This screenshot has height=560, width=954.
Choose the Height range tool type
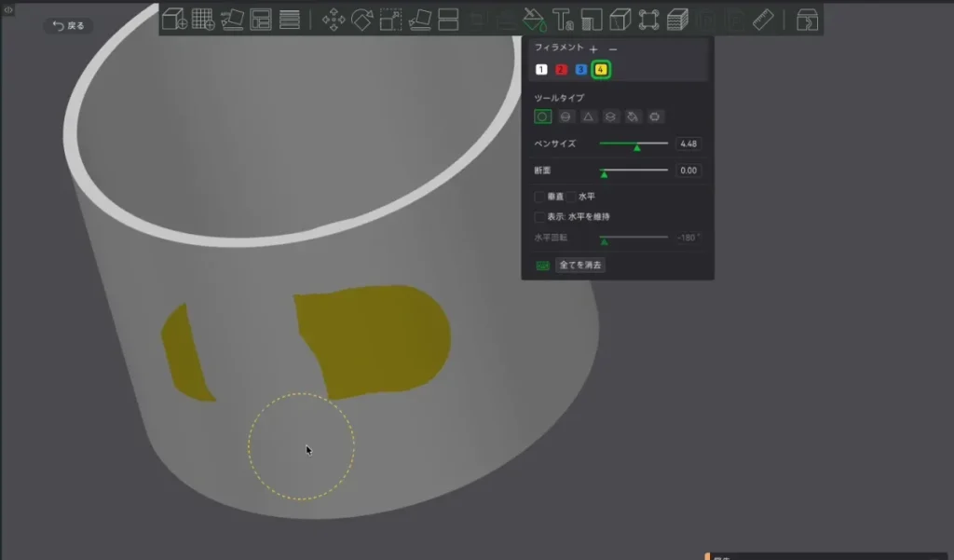610,116
